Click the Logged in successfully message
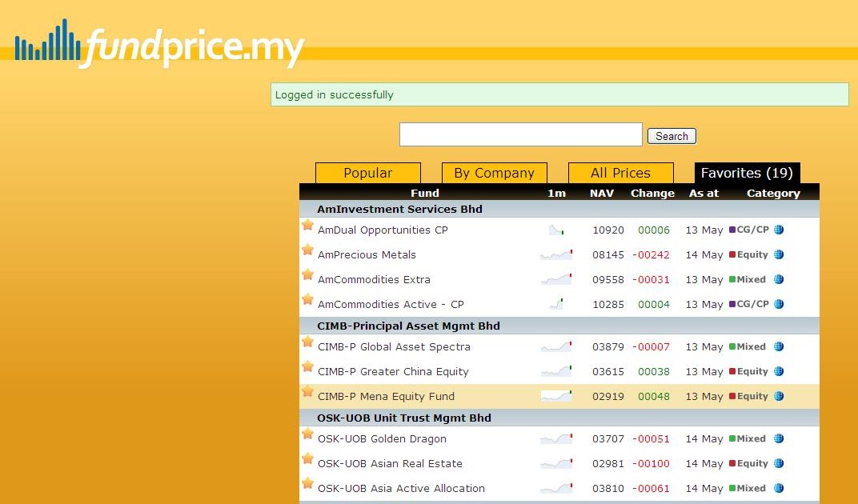This screenshot has width=858, height=504. coord(559,94)
